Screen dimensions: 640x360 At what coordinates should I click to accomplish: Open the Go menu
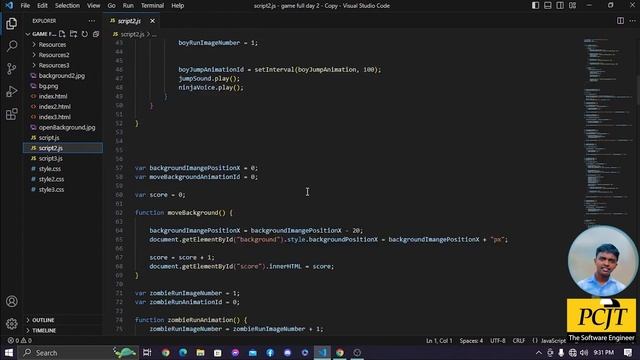coord(111,6)
